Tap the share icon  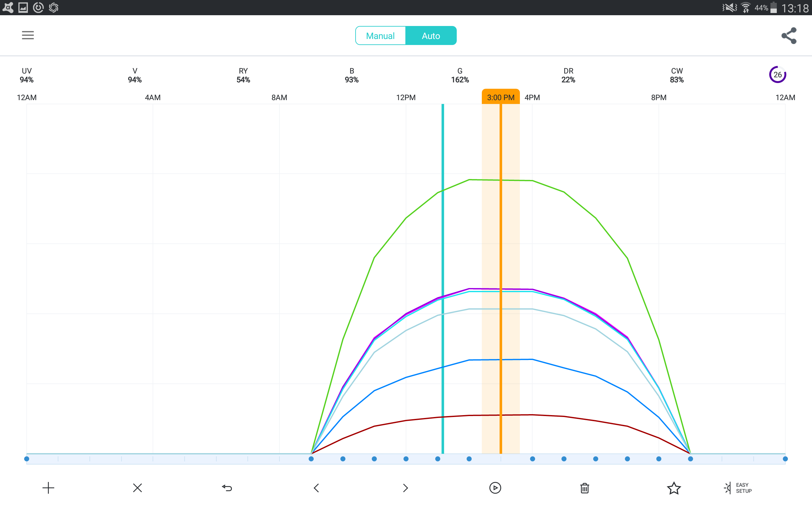tap(789, 35)
